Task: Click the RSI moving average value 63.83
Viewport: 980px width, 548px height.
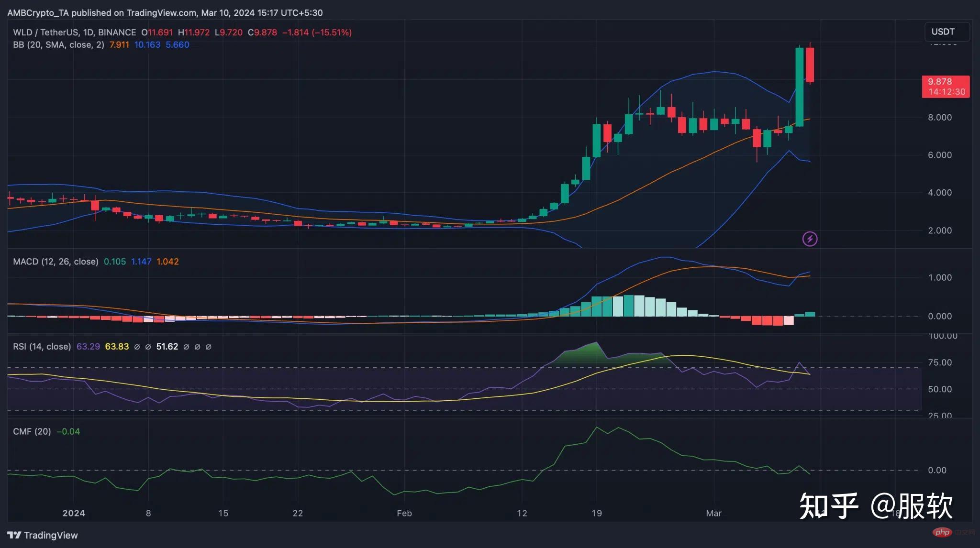Action: (117, 346)
